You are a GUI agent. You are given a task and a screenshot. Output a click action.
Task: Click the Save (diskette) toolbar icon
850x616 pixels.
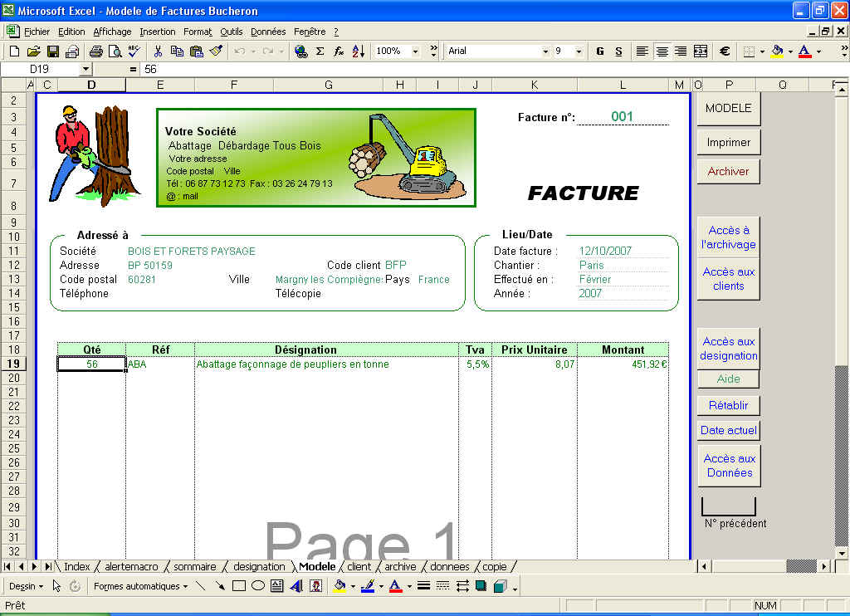[52, 51]
